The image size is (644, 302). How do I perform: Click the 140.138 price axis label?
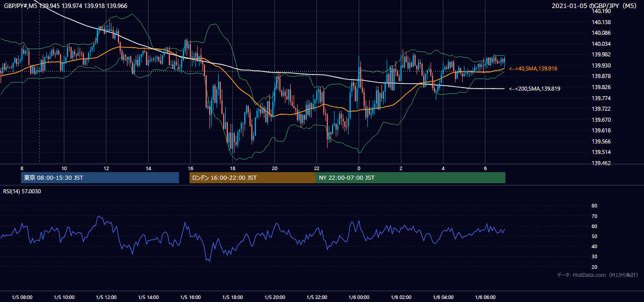[602, 22]
